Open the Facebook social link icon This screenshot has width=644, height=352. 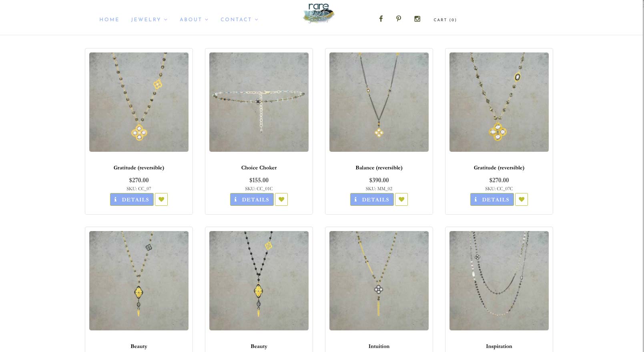pyautogui.click(x=381, y=18)
